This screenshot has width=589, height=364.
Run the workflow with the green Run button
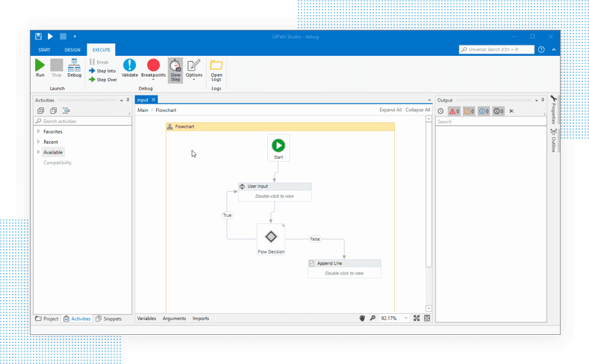pyautogui.click(x=40, y=68)
